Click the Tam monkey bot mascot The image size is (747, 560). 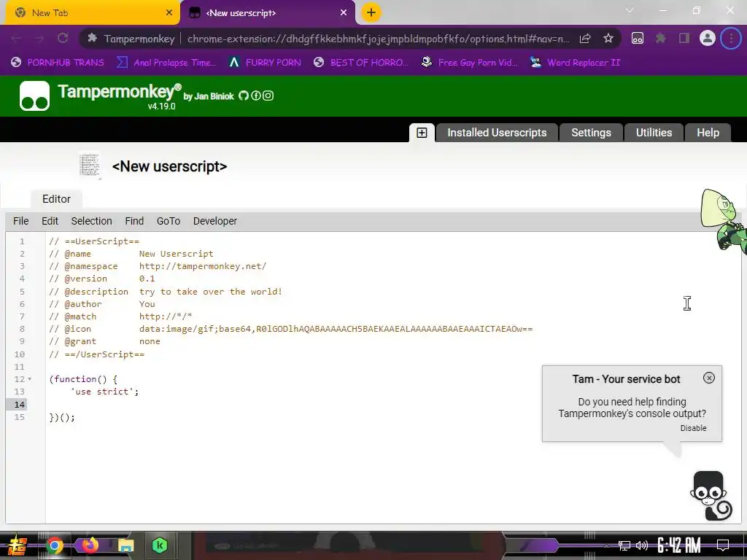[711, 496]
